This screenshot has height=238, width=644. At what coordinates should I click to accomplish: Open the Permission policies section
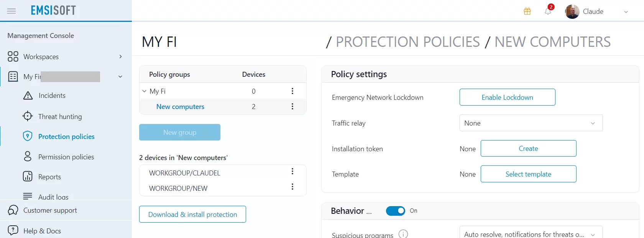(66, 156)
